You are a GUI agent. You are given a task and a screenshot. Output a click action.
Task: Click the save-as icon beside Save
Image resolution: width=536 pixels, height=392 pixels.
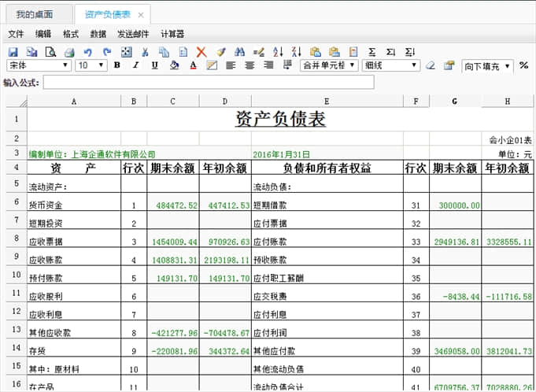pos(31,52)
